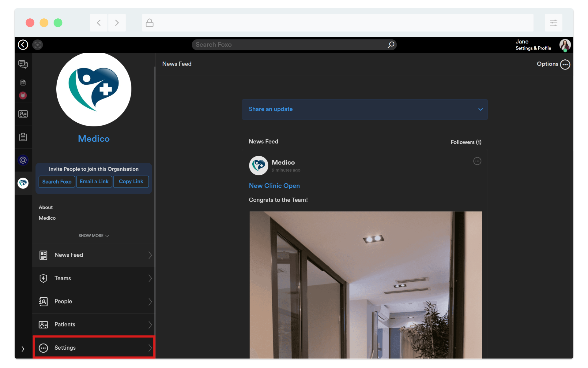Open the patient card icon in left rail
This screenshot has width=588, height=368.
point(23,114)
